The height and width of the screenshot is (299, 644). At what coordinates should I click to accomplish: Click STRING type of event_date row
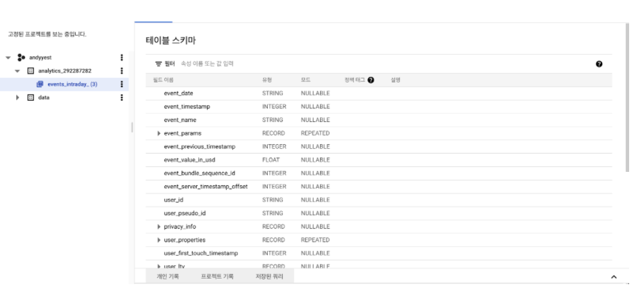click(x=273, y=93)
